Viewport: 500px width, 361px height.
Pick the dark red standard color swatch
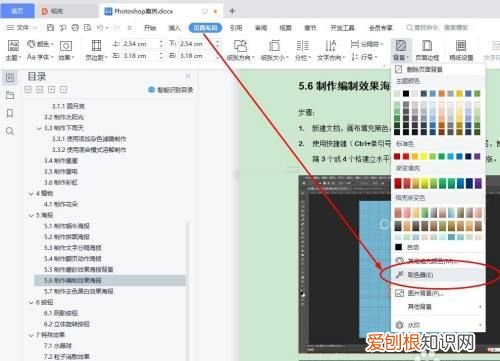tap(397, 156)
